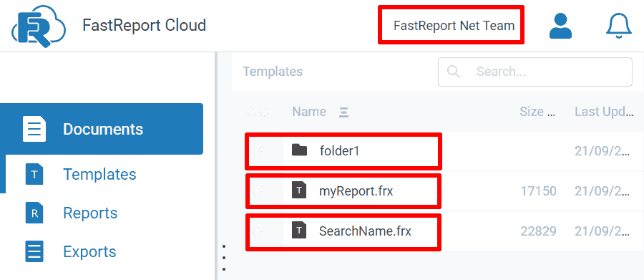Click the date in folder1 row
This screenshot has width=644, height=280.
point(602,152)
